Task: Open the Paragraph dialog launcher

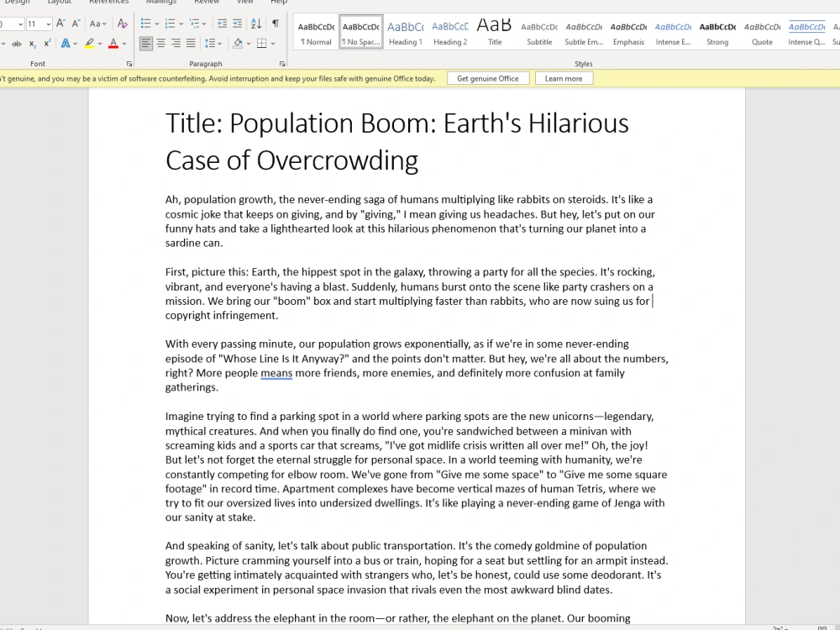Action: click(282, 64)
